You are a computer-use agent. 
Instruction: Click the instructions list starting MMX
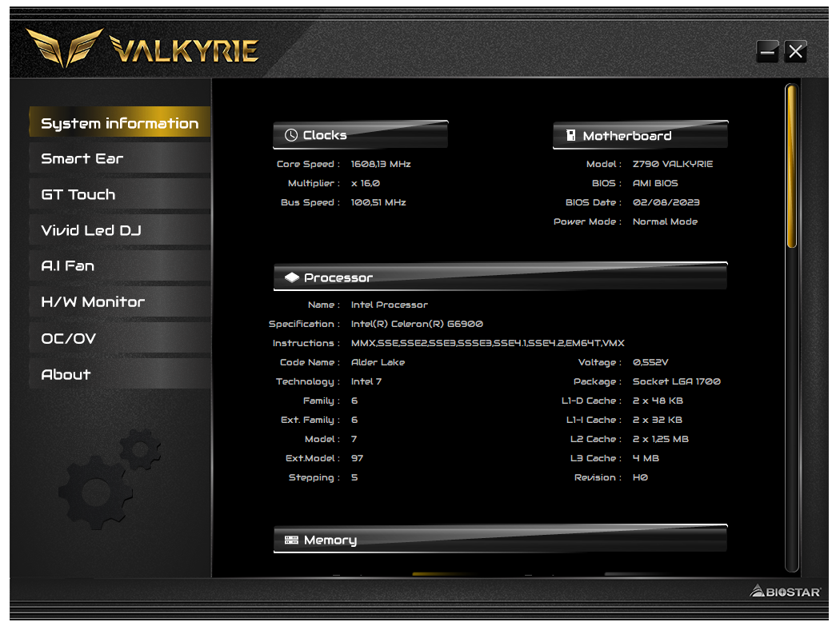coord(487,343)
